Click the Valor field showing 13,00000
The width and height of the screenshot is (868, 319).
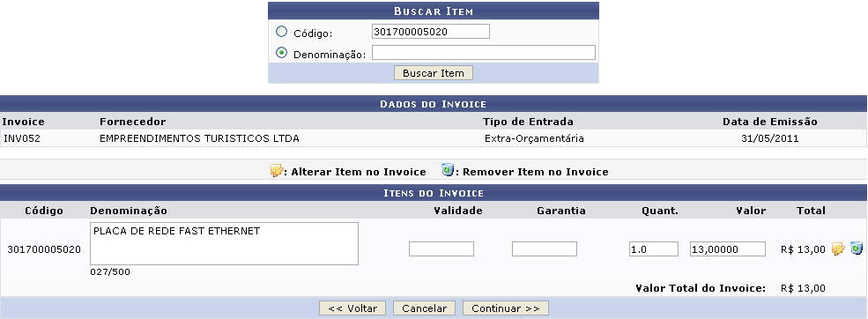click(728, 249)
